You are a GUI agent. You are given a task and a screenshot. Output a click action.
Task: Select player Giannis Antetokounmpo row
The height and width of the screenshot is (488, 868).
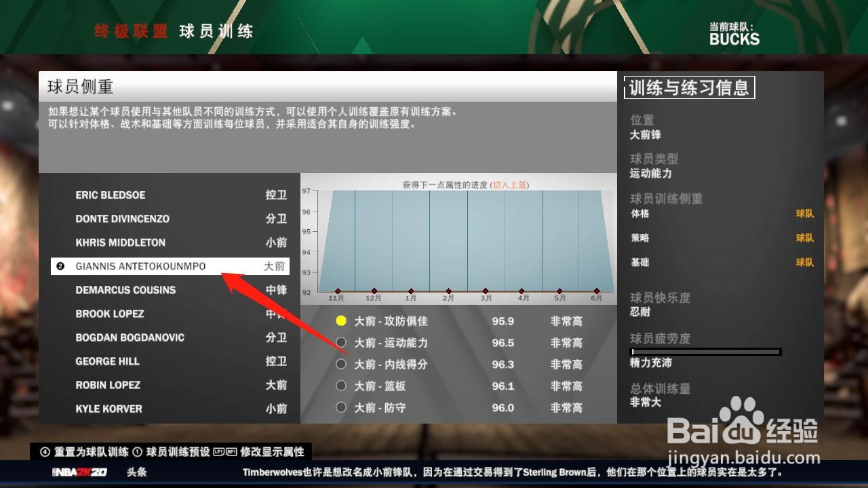point(170,266)
